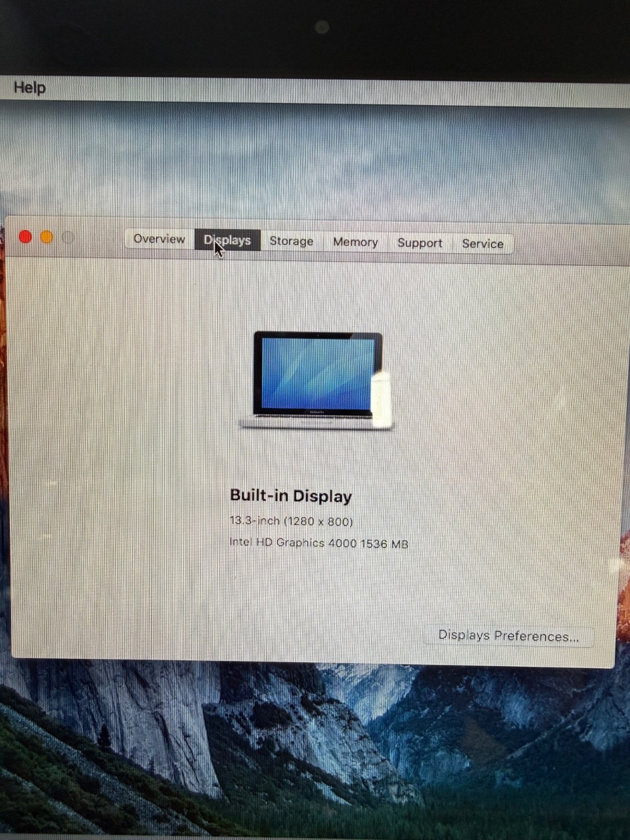Click the Displays Preferences button
The image size is (630, 840).
509,636
